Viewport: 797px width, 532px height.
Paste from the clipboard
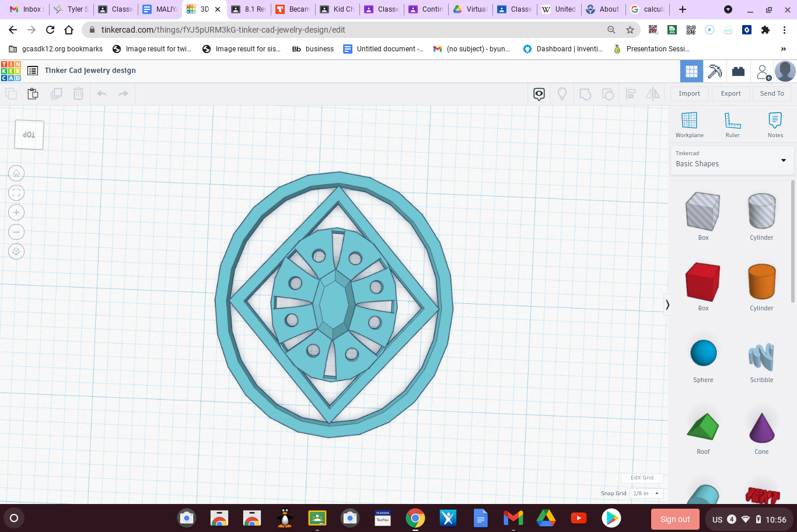pos(33,93)
